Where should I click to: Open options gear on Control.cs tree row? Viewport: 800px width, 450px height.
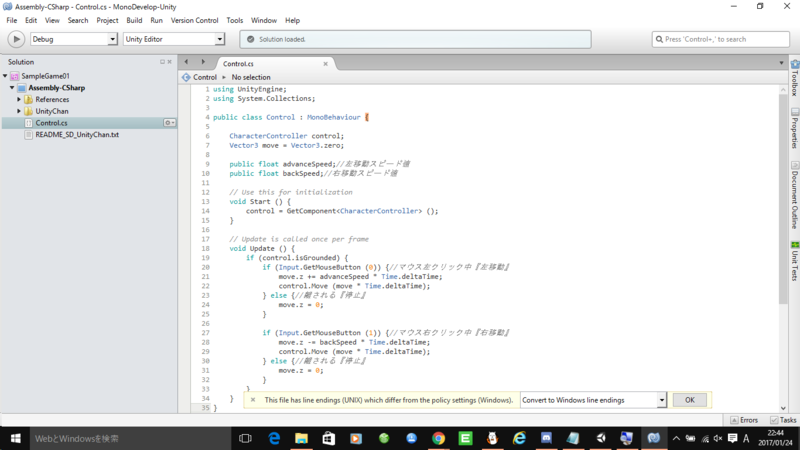(x=169, y=123)
